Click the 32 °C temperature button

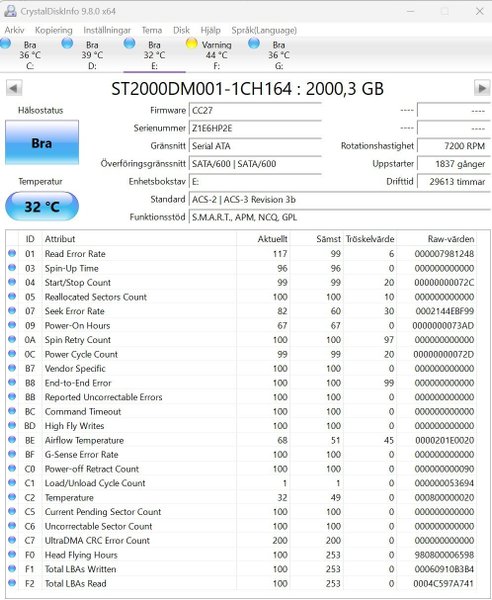42,207
